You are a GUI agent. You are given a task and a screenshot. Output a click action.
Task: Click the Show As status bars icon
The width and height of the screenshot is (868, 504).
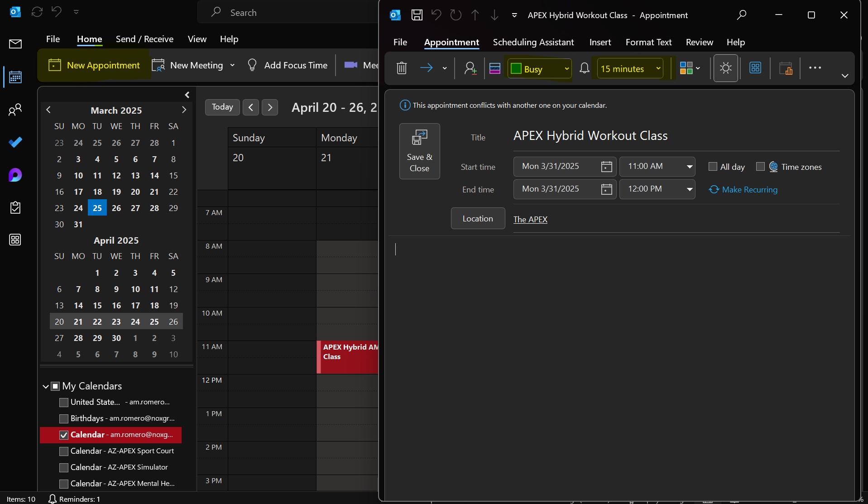coord(495,68)
